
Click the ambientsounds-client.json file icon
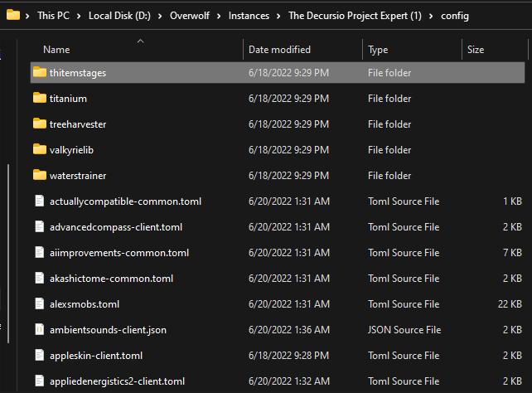40,329
